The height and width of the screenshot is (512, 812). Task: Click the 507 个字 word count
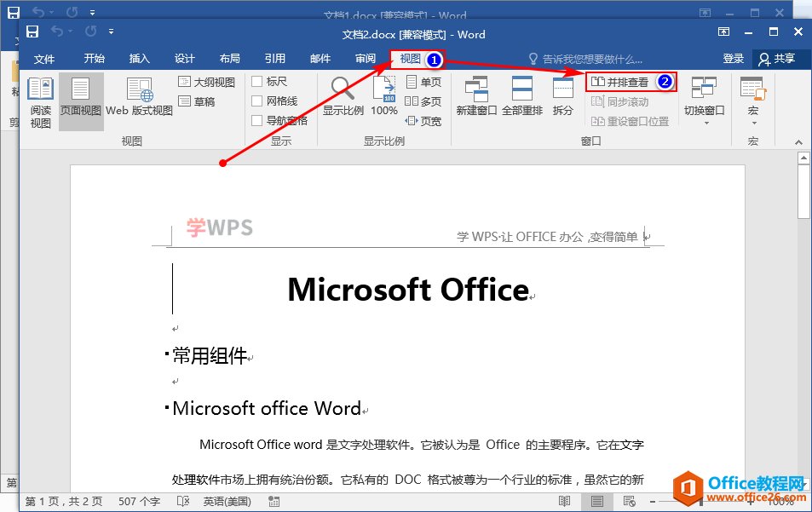[x=139, y=501]
